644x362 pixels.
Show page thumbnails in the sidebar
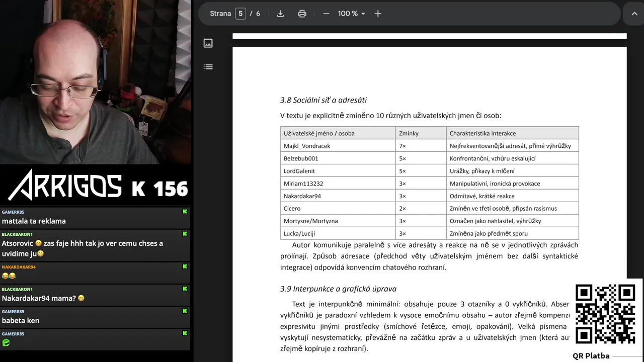(208, 43)
